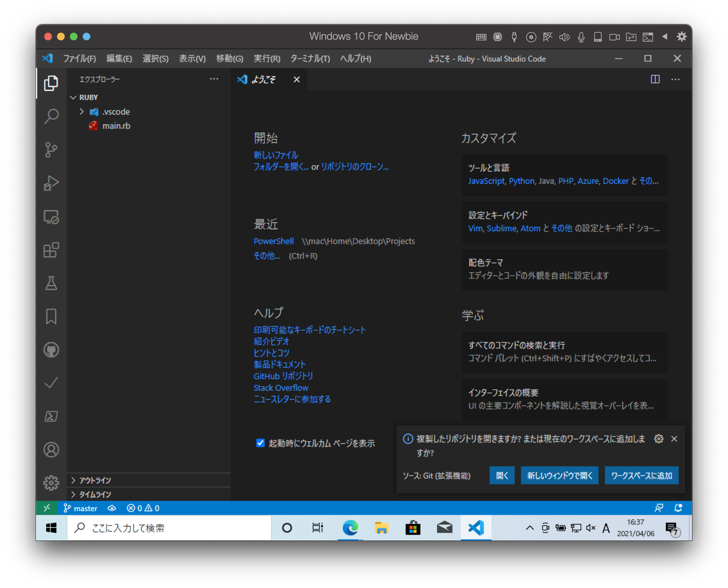Expand the .vscode folder
The image size is (728, 588).
81,111
